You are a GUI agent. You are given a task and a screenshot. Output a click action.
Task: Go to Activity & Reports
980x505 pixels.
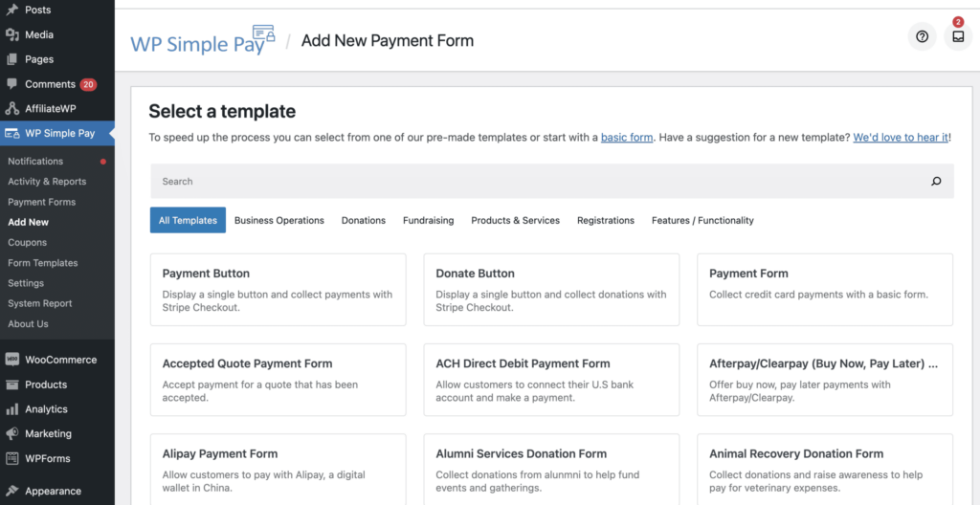pos(47,182)
